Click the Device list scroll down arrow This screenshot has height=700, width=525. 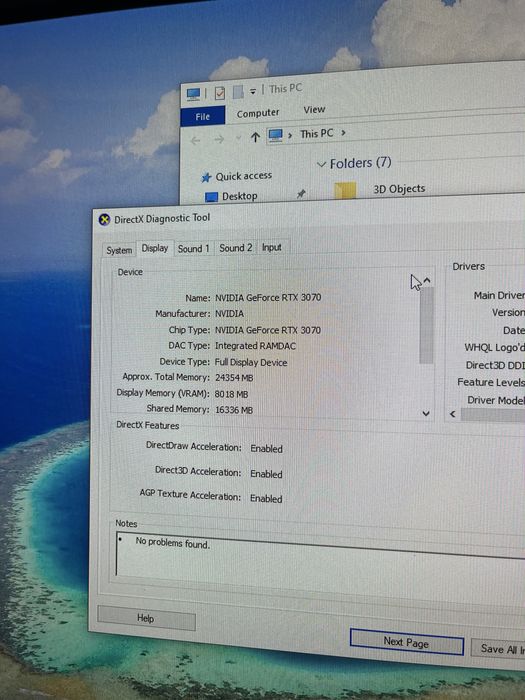point(426,413)
